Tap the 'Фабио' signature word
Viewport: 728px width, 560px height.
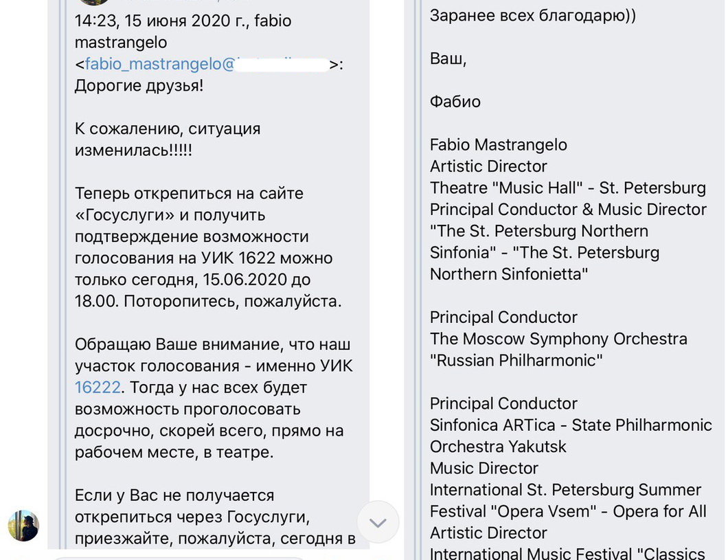pyautogui.click(x=455, y=102)
